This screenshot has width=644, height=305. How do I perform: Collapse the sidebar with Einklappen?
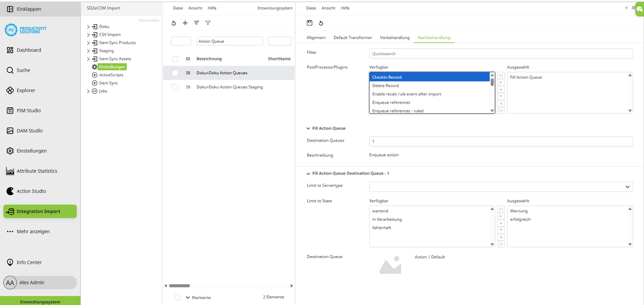[40, 9]
